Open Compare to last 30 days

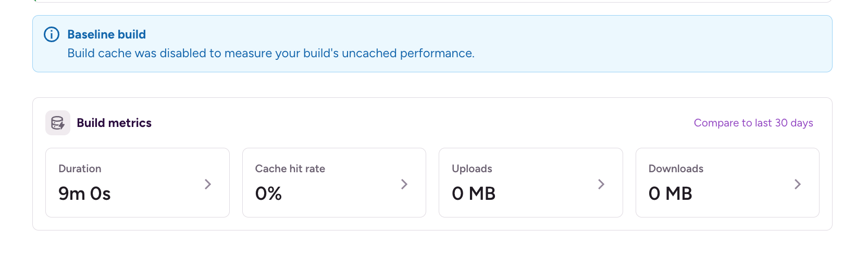[753, 123]
